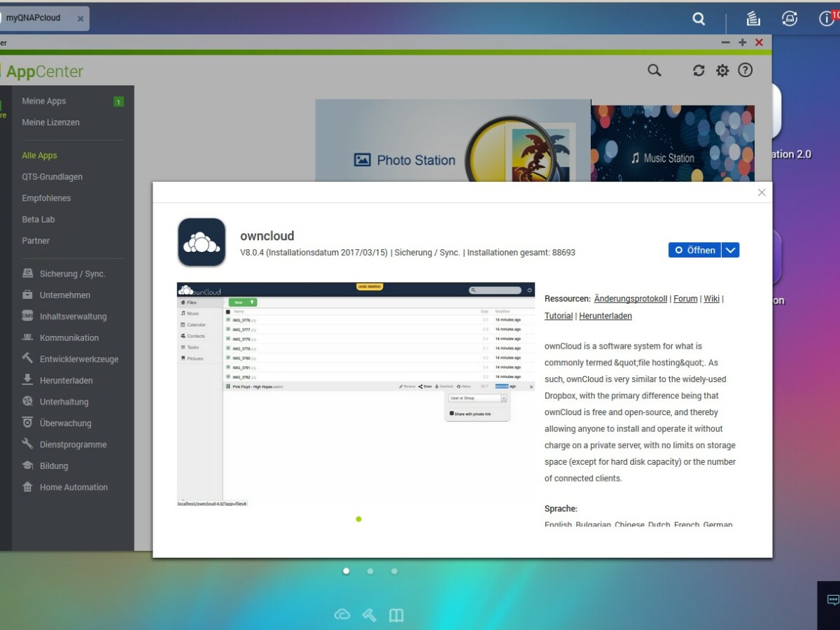This screenshot has height=630, width=840.
Task: Click the Inhaltsverwaltung CMS icon
Action: pyautogui.click(x=27, y=316)
